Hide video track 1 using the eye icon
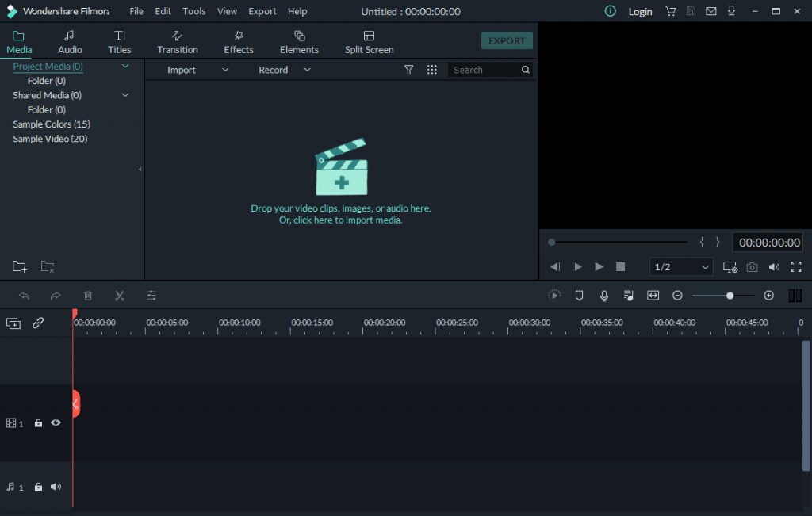Screen dimensions: 812x516 coord(56,422)
